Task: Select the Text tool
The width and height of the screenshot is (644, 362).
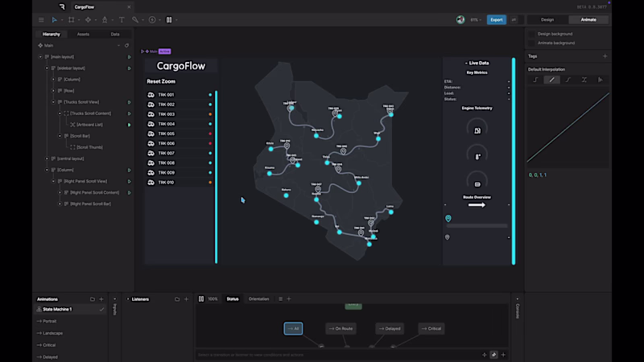Action: [x=122, y=19]
